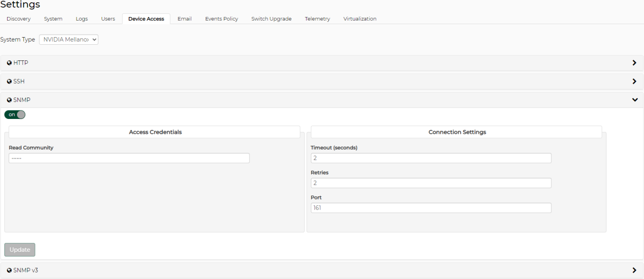Viewport: 644px width, 279px height.
Task: Click into the Retries field
Action: [431, 183]
